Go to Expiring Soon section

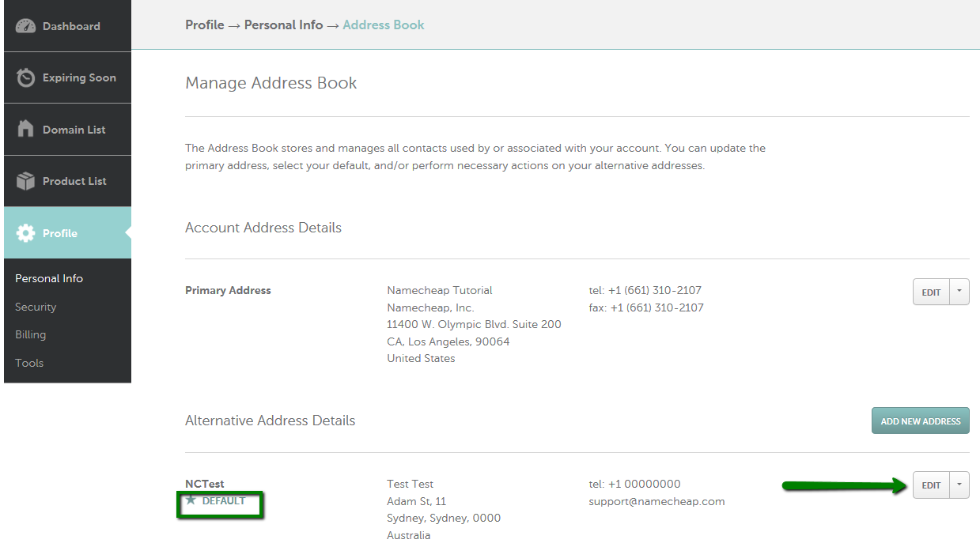[x=67, y=77]
